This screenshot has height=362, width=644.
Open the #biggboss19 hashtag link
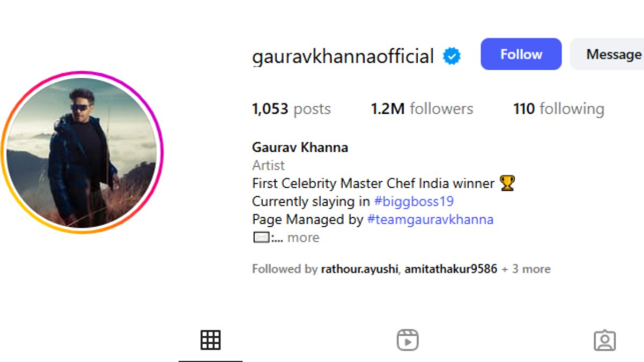tap(414, 202)
